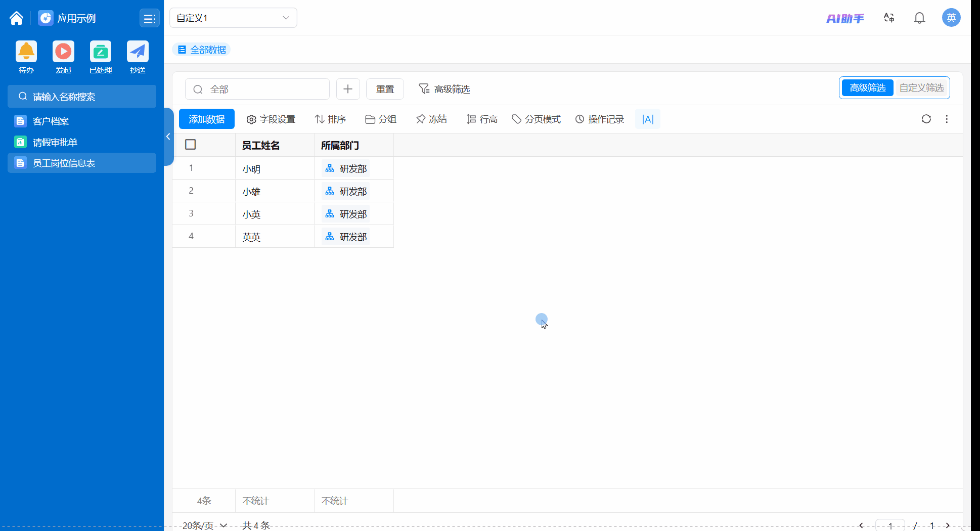
Task: Click 研发部 tag in 小英's row
Action: pos(346,214)
